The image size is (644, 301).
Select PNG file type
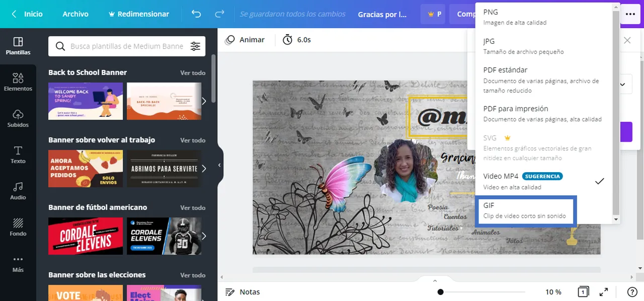coord(543,17)
